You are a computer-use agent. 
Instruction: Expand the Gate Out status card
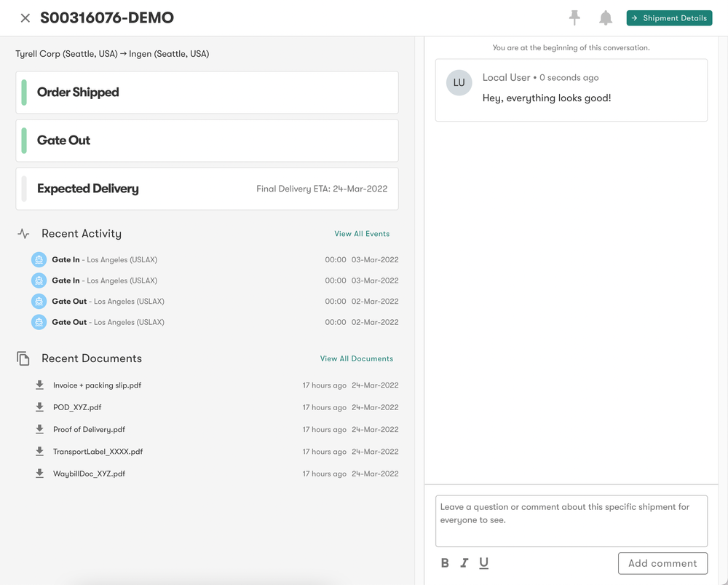(x=207, y=139)
